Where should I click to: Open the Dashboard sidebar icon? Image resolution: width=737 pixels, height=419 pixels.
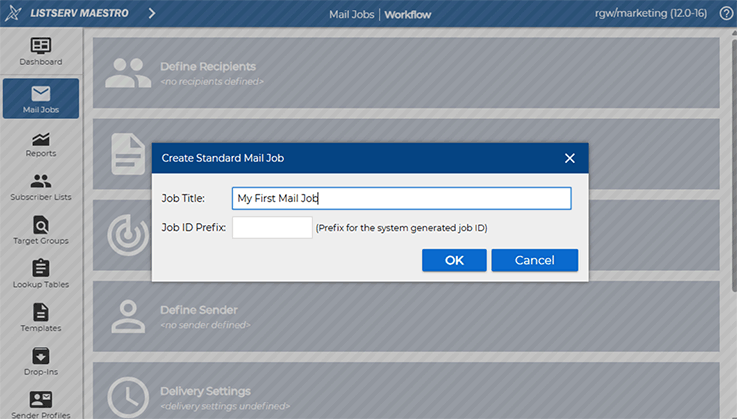41,46
